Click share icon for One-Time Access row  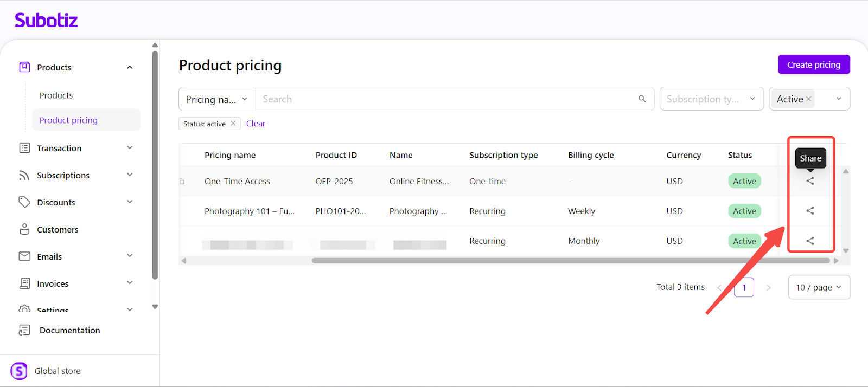pyautogui.click(x=810, y=181)
